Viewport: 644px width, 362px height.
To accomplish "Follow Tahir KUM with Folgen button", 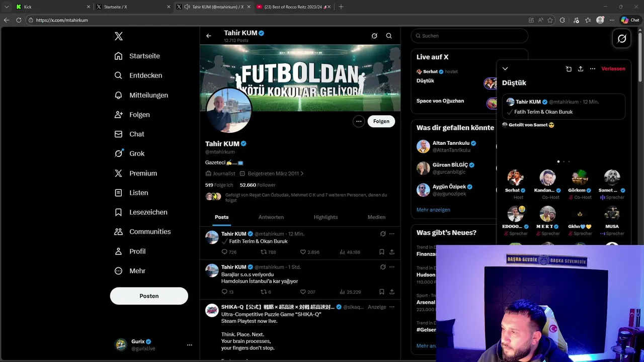I will [381, 121].
